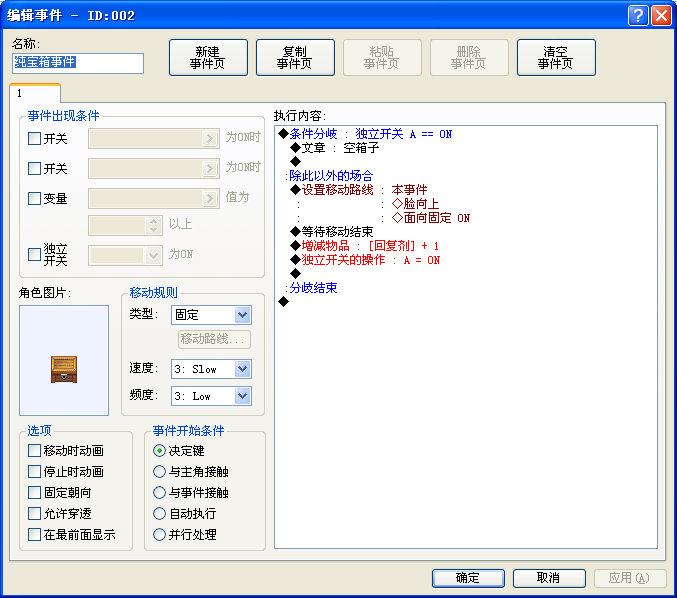Cancel with the 取消 button
Screen dimensions: 677x598
click(549, 578)
